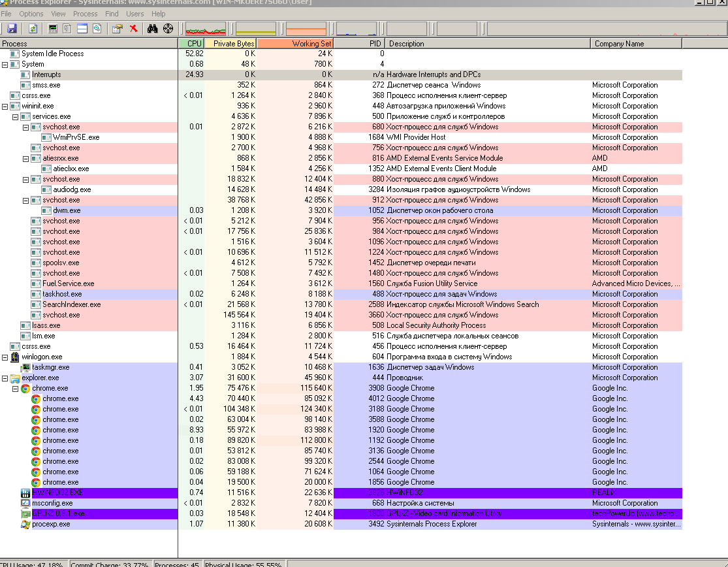Click 'Processes: 45' in status bar
This screenshot has height=567, width=728.
(177, 564)
